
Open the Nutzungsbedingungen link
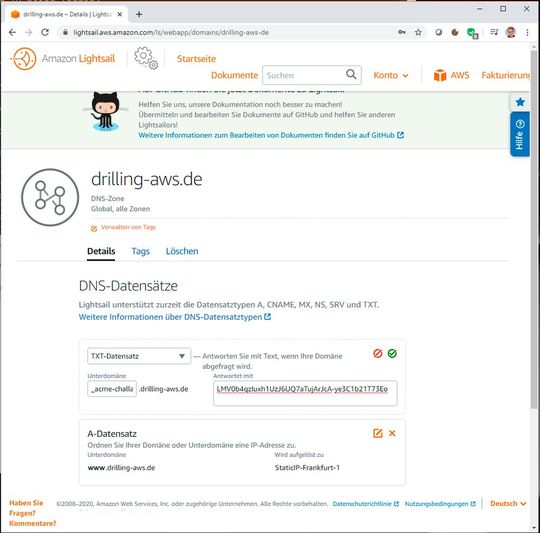click(x=440, y=504)
